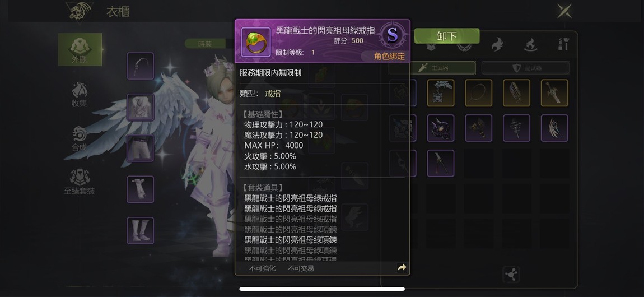Close the wardrobe with the crossed swords icon
Image resolution: width=644 pixels, height=297 pixels.
(564, 11)
